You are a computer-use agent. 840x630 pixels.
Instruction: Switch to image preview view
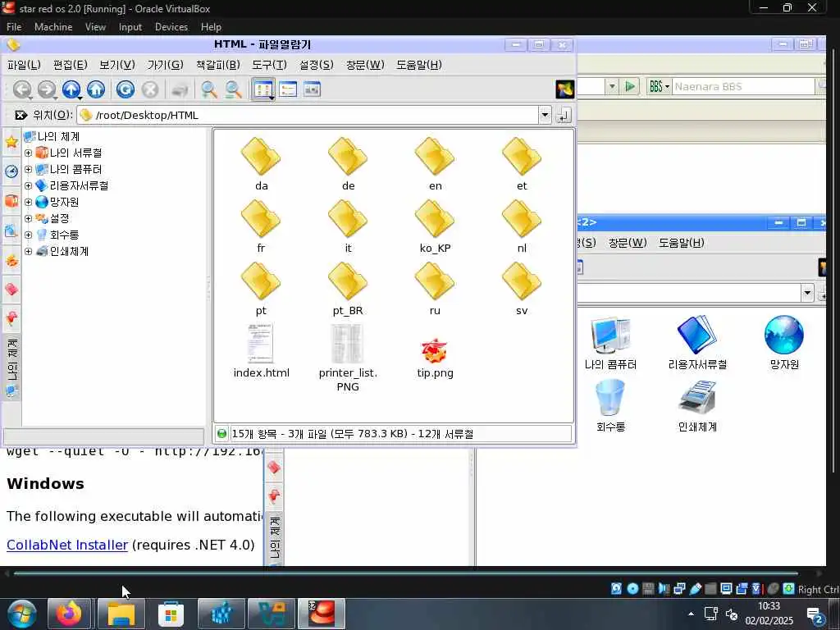[x=312, y=89]
